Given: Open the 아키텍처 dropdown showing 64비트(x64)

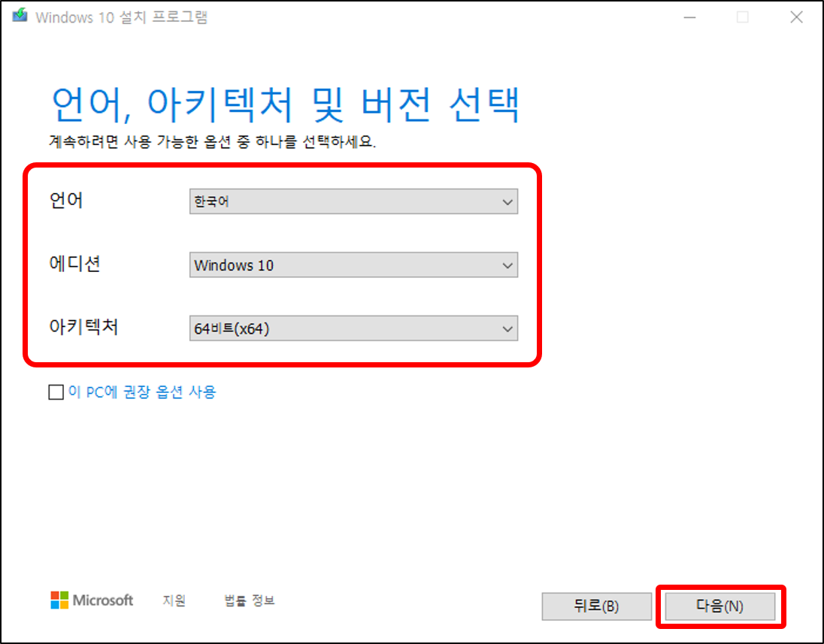Looking at the screenshot, I should [x=353, y=328].
